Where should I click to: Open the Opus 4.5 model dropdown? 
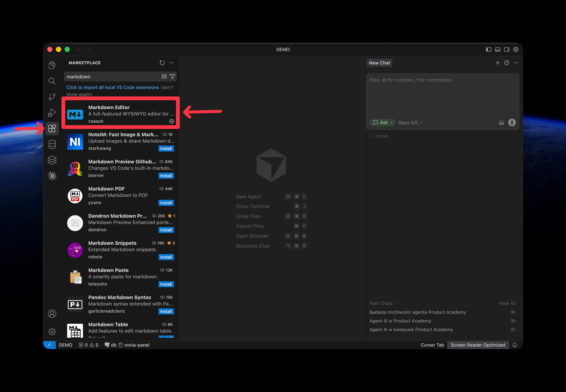(410, 122)
